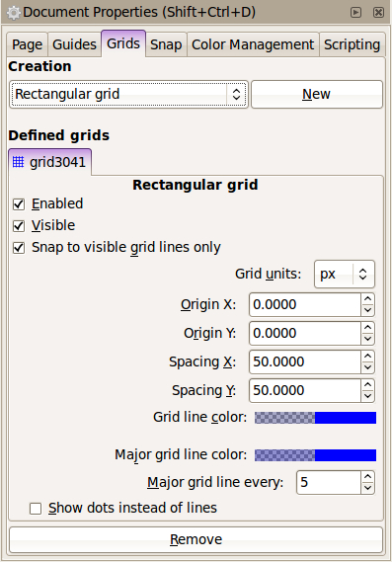Click the Origin X input field
Viewport: 392px width, 562px height.
305,304
